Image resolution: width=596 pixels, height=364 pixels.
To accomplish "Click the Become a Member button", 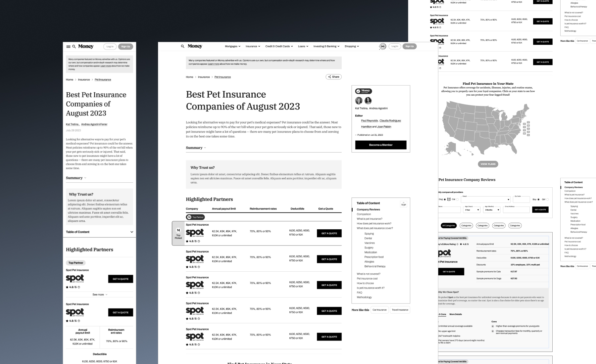I will pyautogui.click(x=381, y=145).
